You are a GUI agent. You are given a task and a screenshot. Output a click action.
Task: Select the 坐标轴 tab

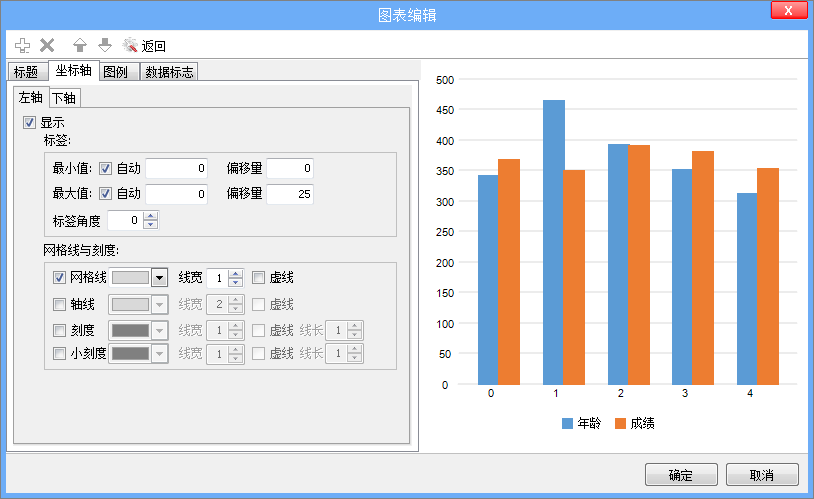point(73,71)
